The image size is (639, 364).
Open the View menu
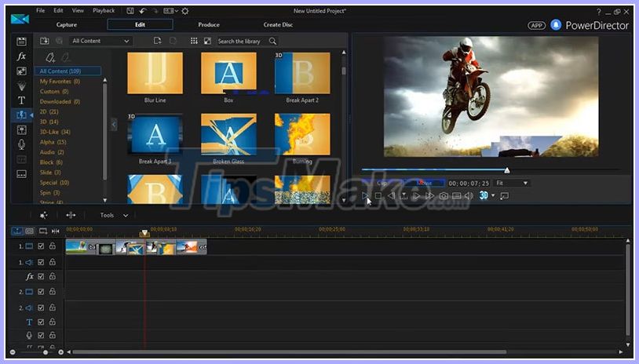coord(78,10)
